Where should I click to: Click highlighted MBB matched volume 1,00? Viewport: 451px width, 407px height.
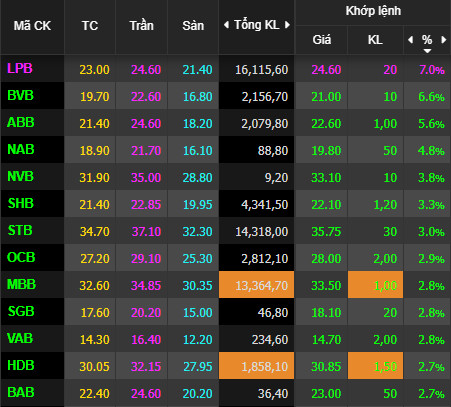click(376, 284)
